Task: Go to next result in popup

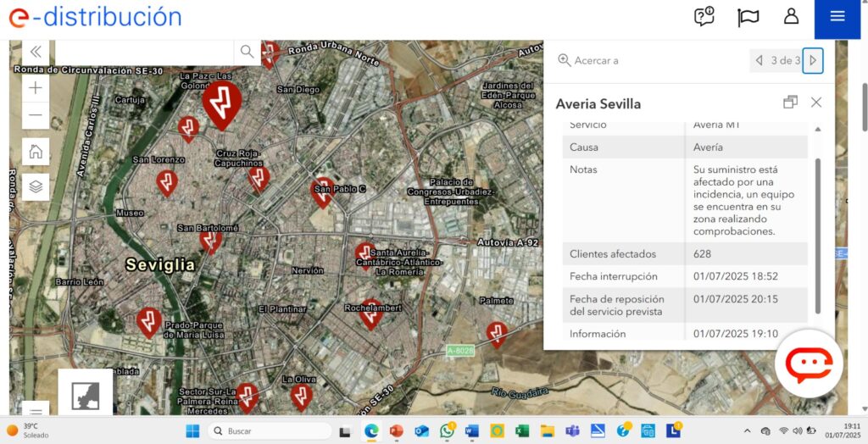Action: (813, 60)
